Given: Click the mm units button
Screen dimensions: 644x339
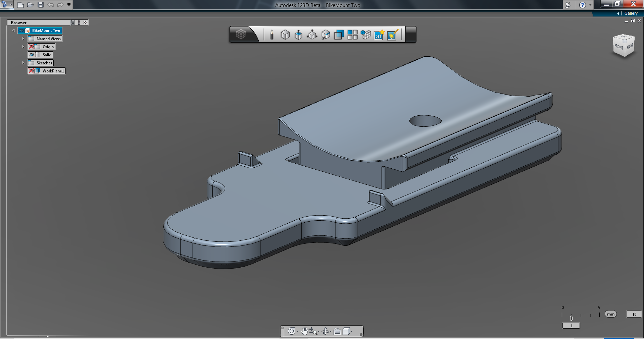Looking at the screenshot, I should (611, 314).
